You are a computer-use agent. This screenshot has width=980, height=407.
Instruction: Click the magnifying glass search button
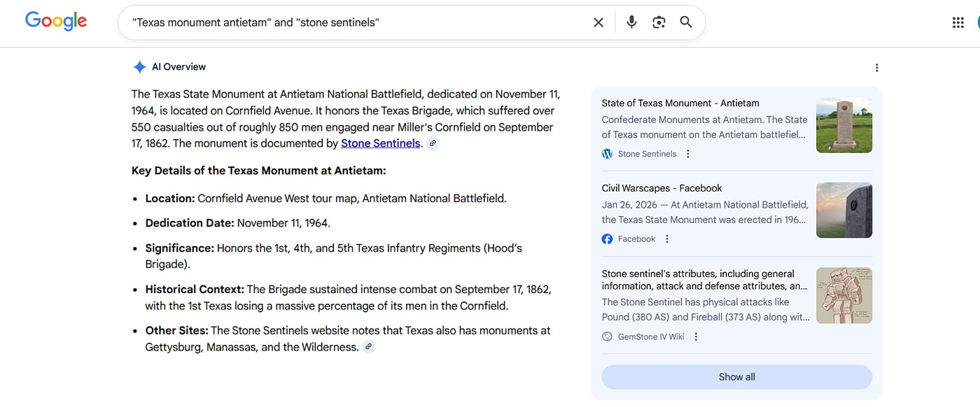click(x=686, y=22)
